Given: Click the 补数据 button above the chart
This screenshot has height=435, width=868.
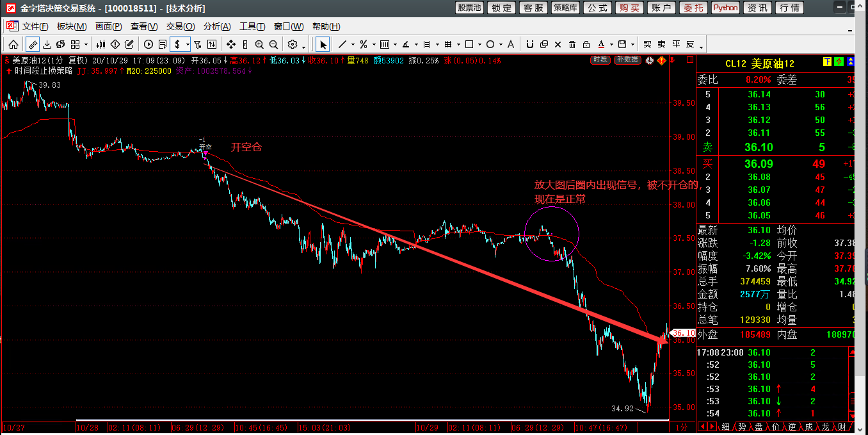Looking at the screenshot, I should tap(627, 60).
